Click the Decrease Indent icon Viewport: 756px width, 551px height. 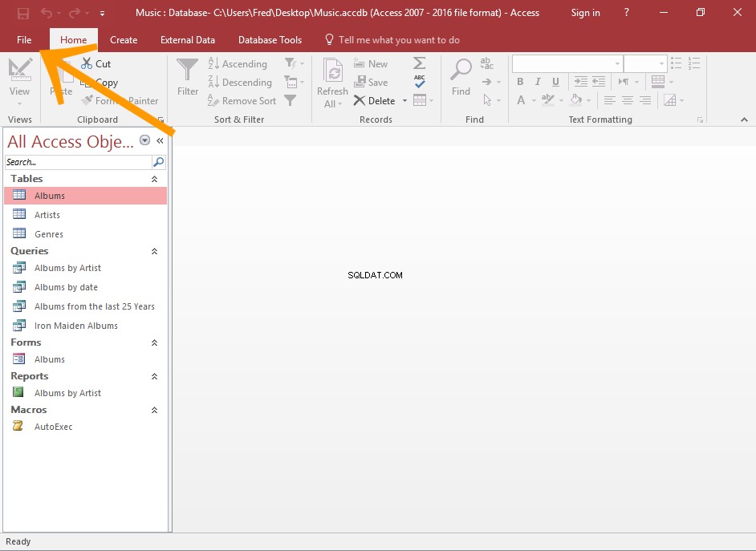pyautogui.click(x=599, y=81)
